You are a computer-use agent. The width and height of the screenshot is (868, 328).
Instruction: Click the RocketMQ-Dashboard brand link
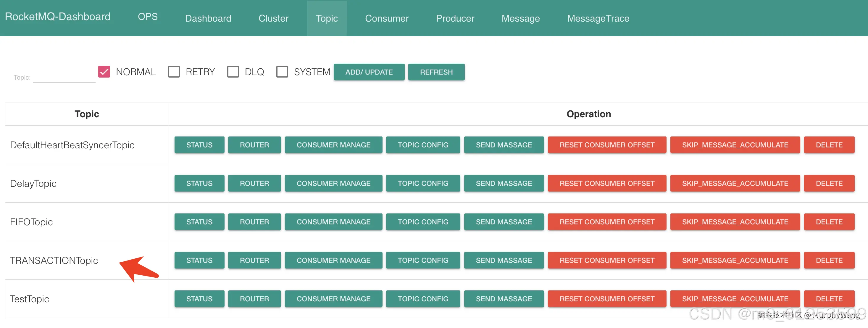(x=58, y=17)
